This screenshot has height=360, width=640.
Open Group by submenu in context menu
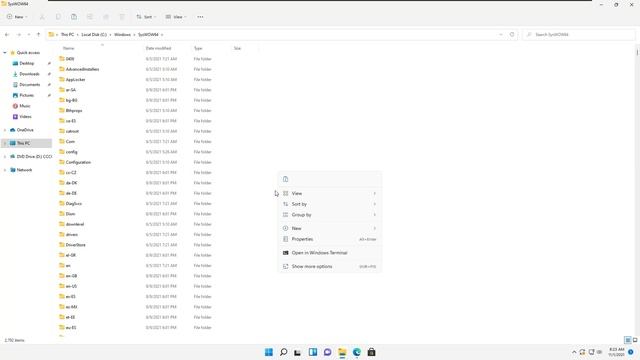click(330, 215)
